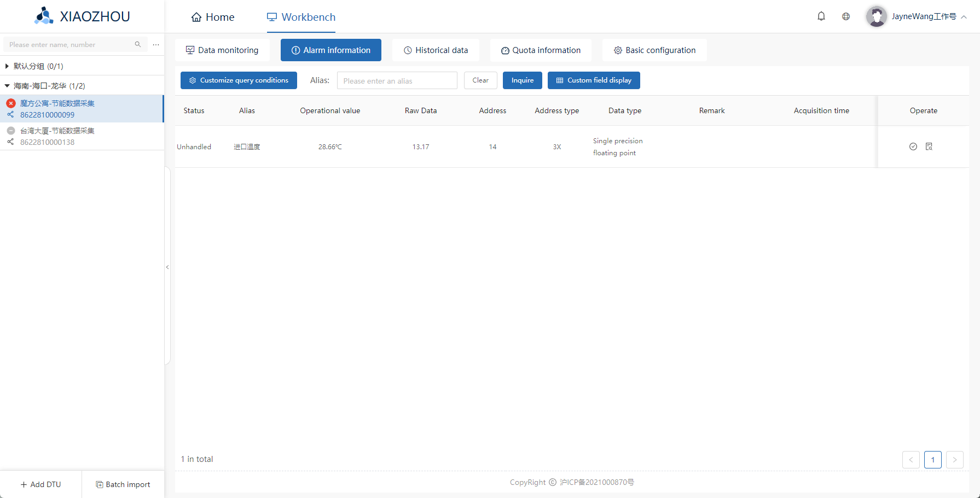Click the Single precision floating point cell
This screenshot has width=980, height=498.
click(618, 147)
